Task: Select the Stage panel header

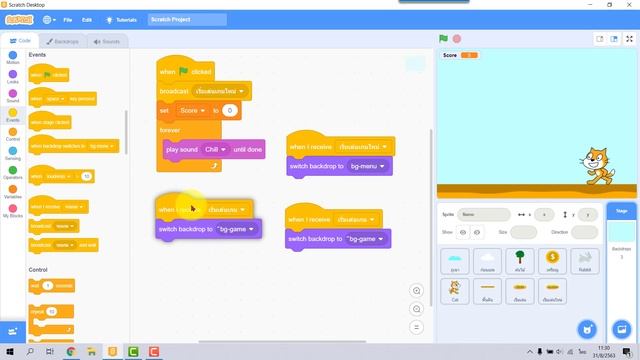Action: [x=621, y=211]
